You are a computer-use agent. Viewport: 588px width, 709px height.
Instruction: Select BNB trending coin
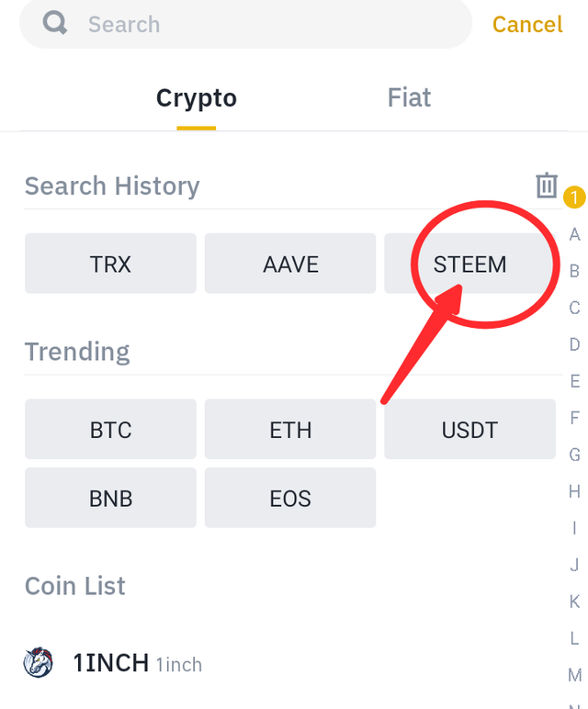110,498
